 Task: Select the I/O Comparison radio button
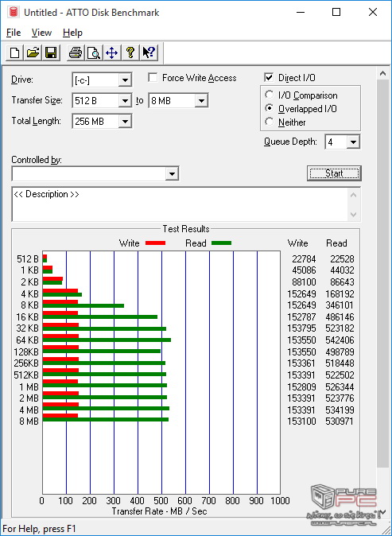(x=270, y=95)
